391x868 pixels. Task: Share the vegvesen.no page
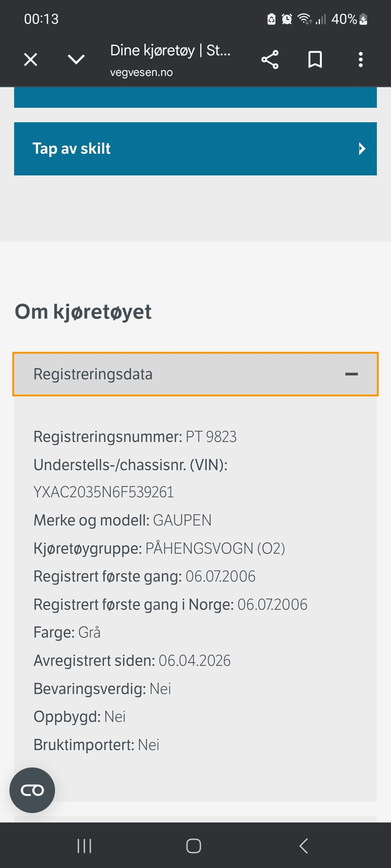[x=270, y=60]
